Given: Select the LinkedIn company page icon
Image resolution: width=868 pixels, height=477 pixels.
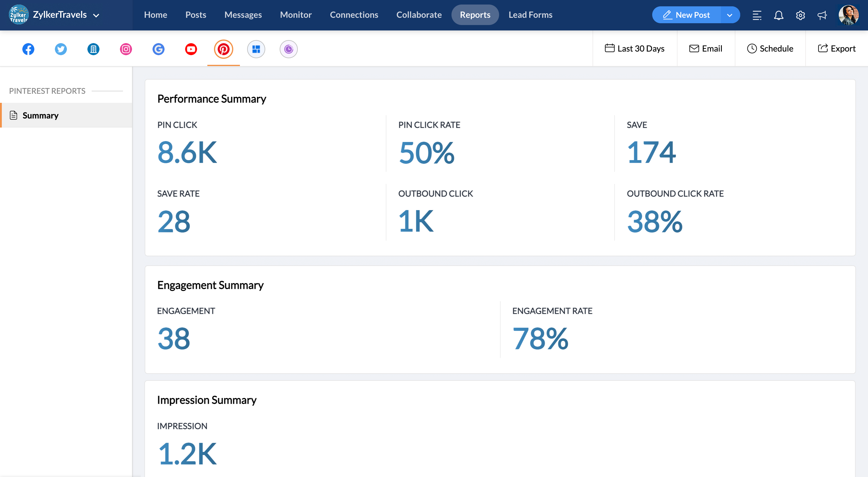Looking at the screenshot, I should (x=93, y=49).
